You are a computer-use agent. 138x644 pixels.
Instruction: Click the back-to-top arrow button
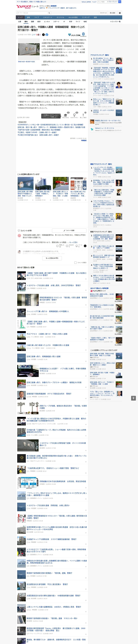(134, 398)
